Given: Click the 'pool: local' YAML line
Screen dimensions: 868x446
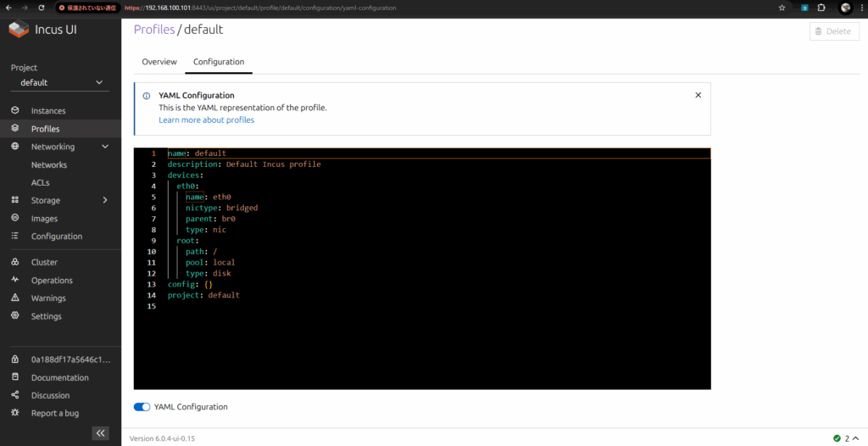Looking at the screenshot, I should pyautogui.click(x=210, y=263).
